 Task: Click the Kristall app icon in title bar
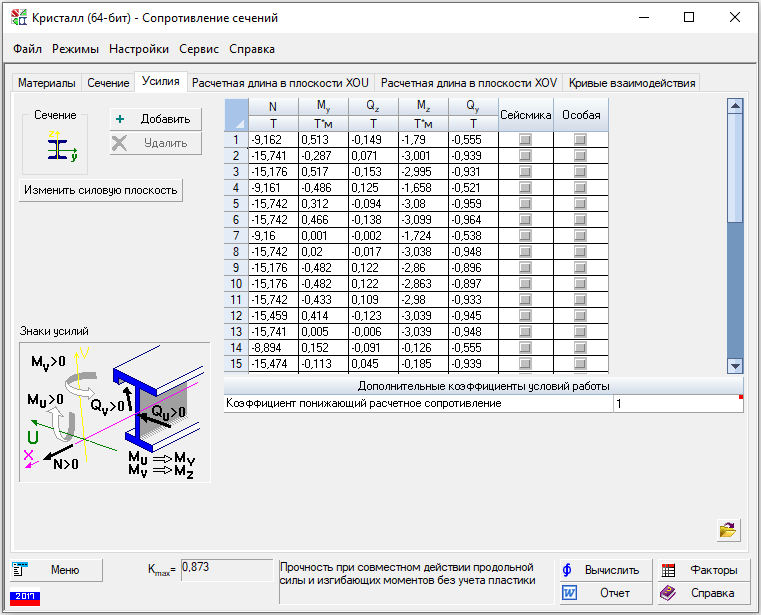(x=18, y=17)
